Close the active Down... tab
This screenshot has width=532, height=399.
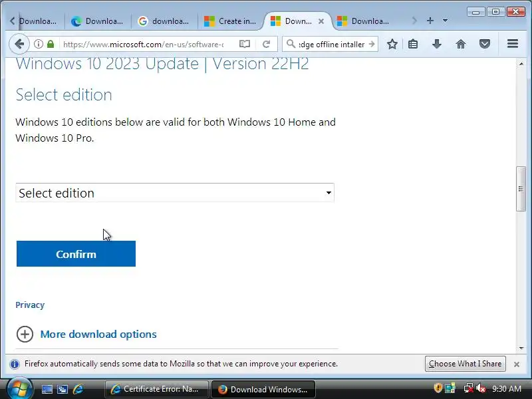click(321, 21)
